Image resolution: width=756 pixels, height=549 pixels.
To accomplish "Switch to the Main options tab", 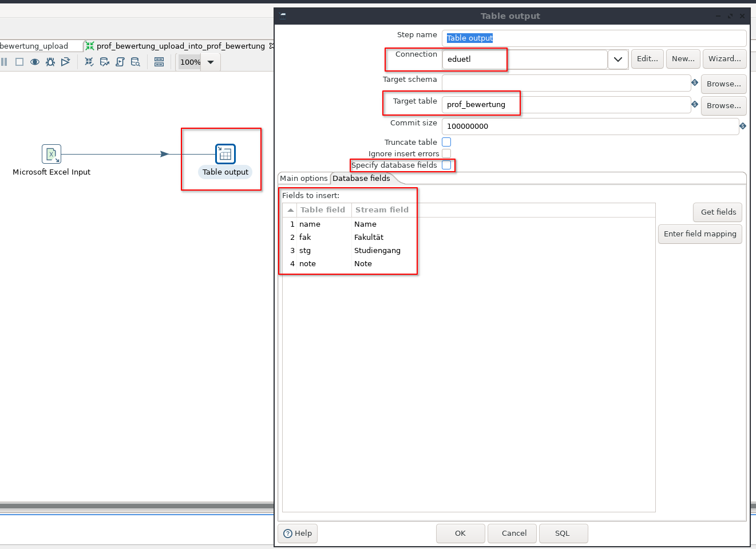I will [x=304, y=179].
